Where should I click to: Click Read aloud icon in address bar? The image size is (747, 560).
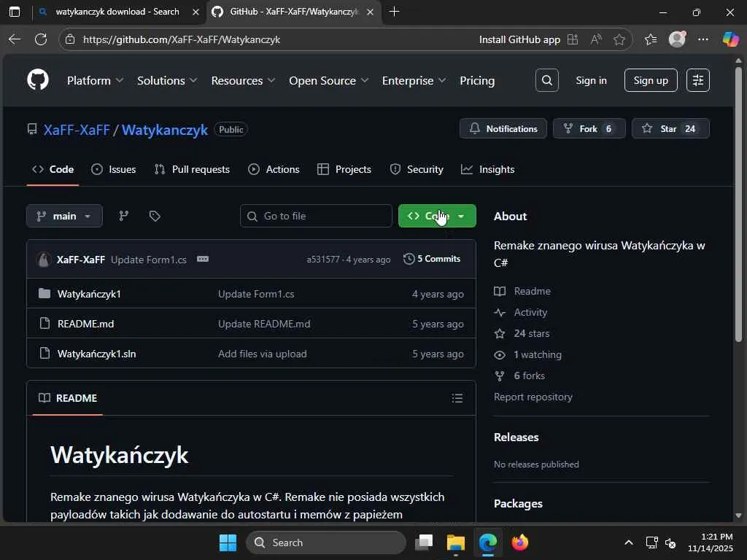coord(596,39)
